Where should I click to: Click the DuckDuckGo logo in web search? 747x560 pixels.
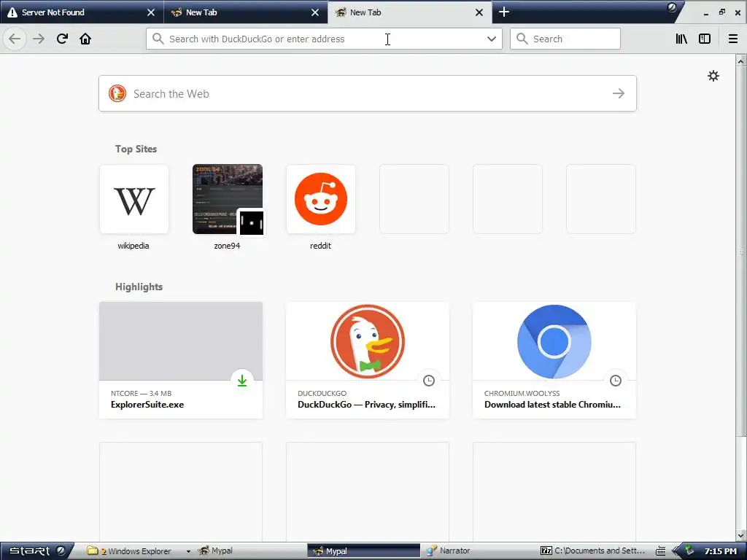pyautogui.click(x=117, y=93)
